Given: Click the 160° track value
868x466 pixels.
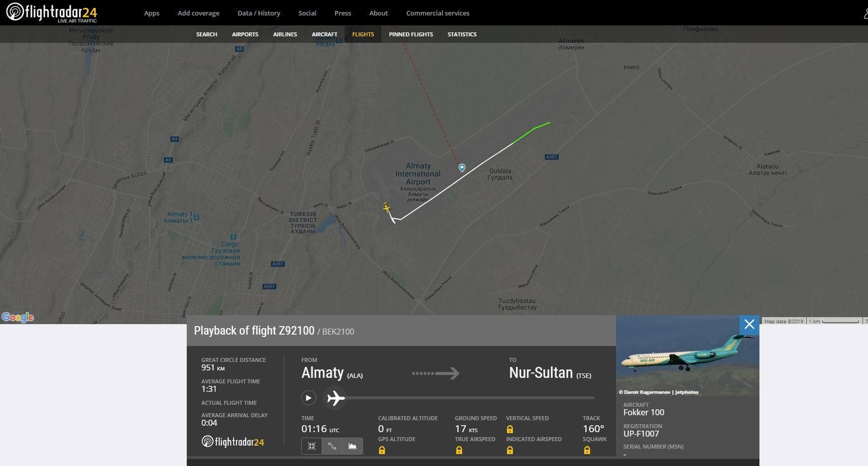Looking at the screenshot, I should click(x=593, y=429).
